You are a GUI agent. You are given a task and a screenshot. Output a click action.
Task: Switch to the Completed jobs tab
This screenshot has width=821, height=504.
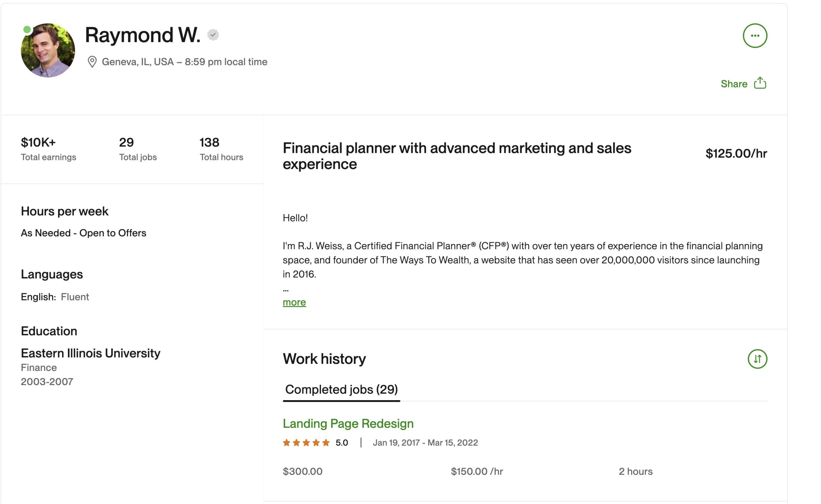click(x=341, y=389)
